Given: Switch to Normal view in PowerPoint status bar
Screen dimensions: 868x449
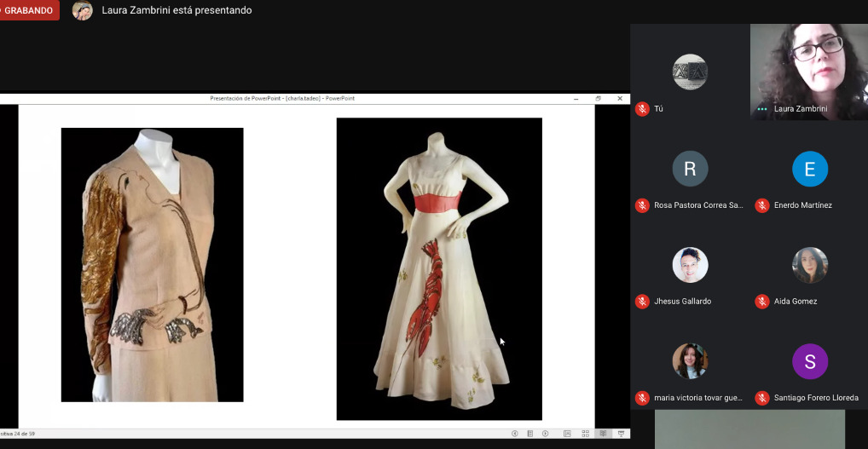Looking at the screenshot, I should 566,434.
